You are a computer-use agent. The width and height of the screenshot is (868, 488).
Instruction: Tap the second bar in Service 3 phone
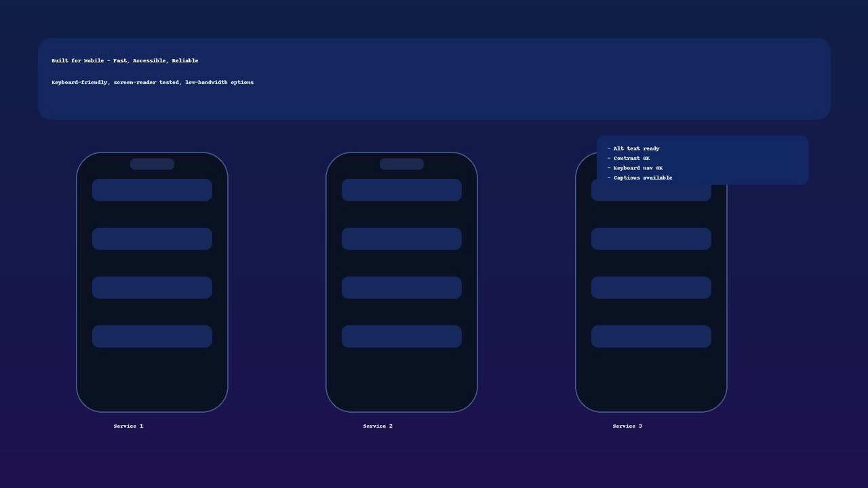[651, 239]
